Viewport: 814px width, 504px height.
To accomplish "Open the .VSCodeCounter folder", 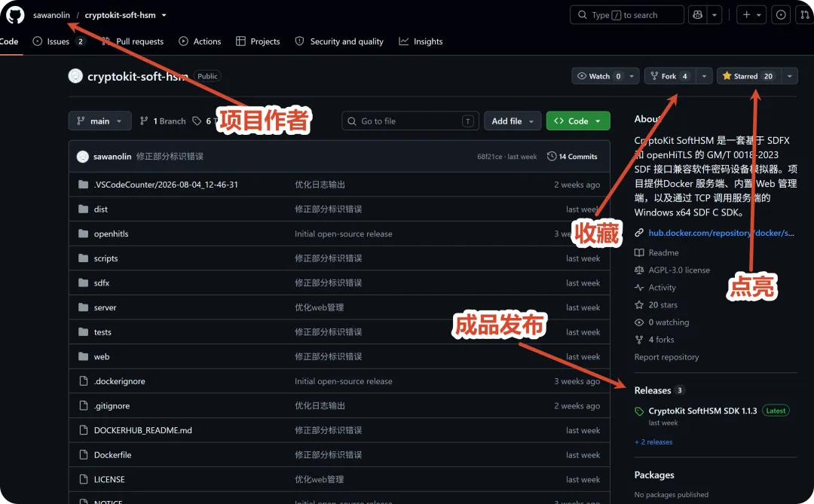I will (166, 185).
